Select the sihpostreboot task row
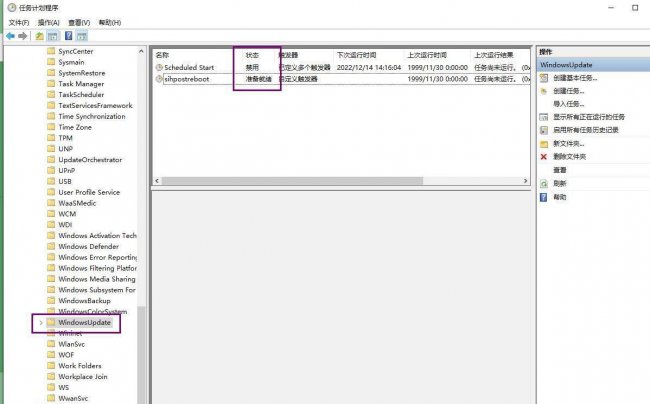 342,79
